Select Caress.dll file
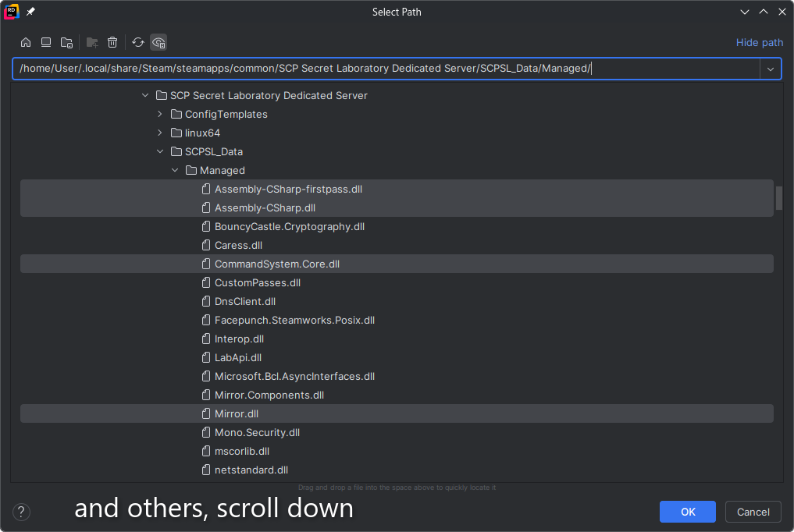Viewport: 794px width, 532px height. tap(397, 245)
